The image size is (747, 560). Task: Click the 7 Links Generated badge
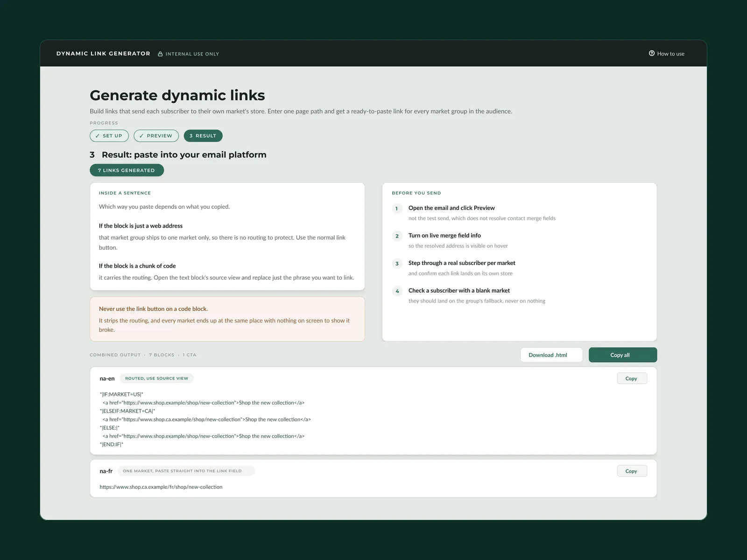tap(127, 170)
